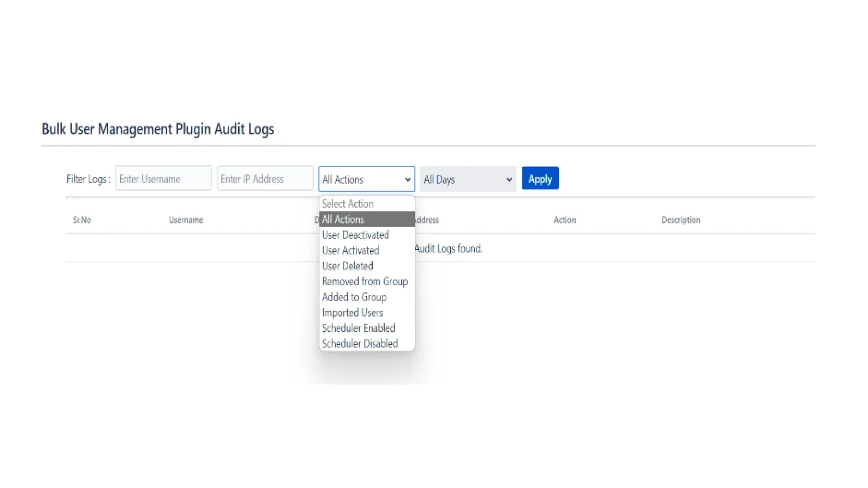Select User Deactivated from the action list
The height and width of the screenshot is (488, 868).
[x=355, y=235]
